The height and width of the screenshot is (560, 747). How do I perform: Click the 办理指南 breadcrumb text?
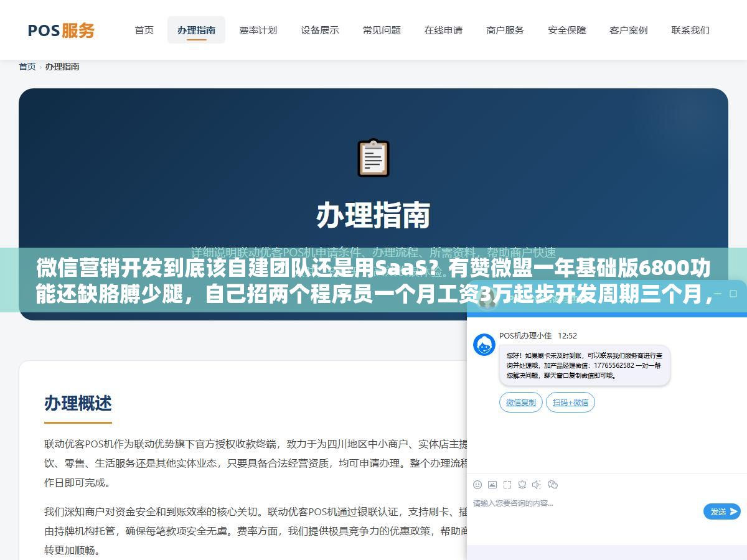[62, 67]
